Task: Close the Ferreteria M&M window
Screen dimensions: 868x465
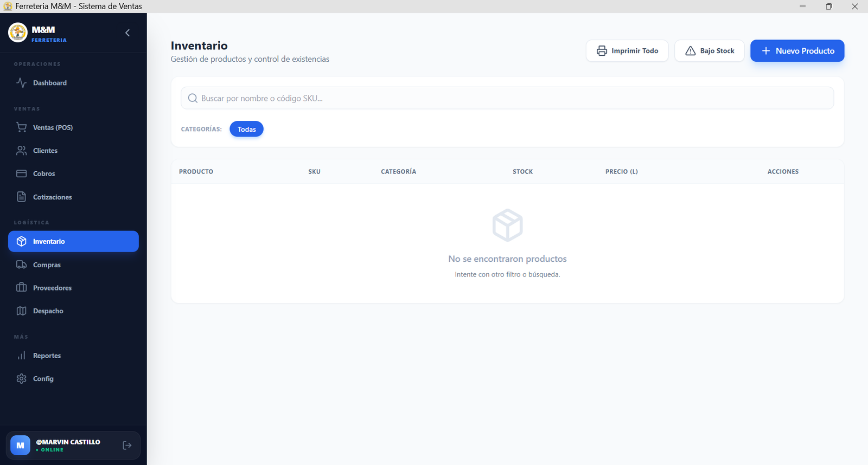Action: point(854,7)
